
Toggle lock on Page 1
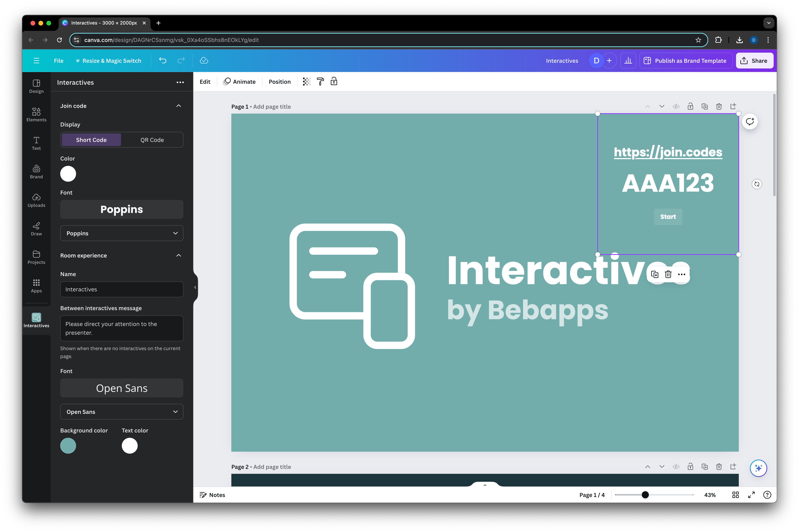pyautogui.click(x=690, y=106)
